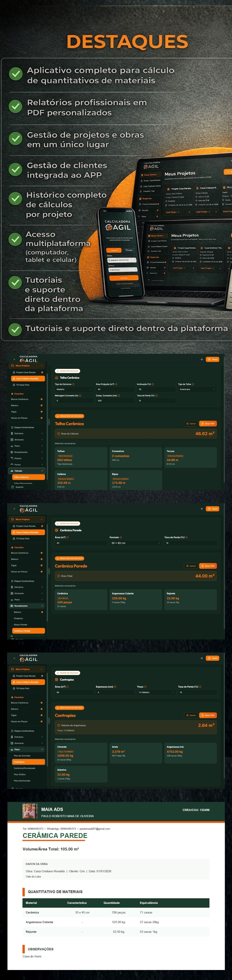Click the Metragem Cumeeira (m) input field
Viewport: 232px width, 980px height.
pyautogui.click(x=74, y=401)
